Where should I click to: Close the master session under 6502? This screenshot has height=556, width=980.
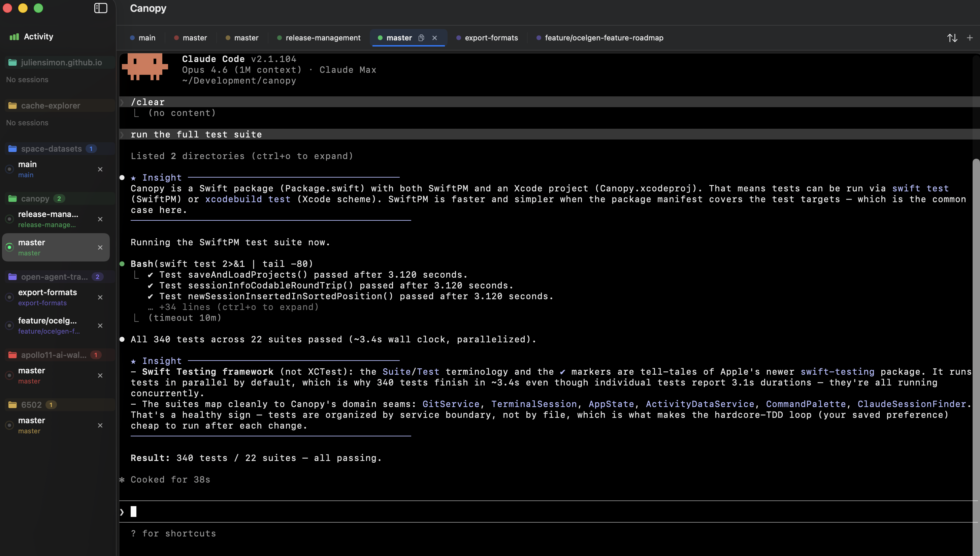[x=100, y=425]
